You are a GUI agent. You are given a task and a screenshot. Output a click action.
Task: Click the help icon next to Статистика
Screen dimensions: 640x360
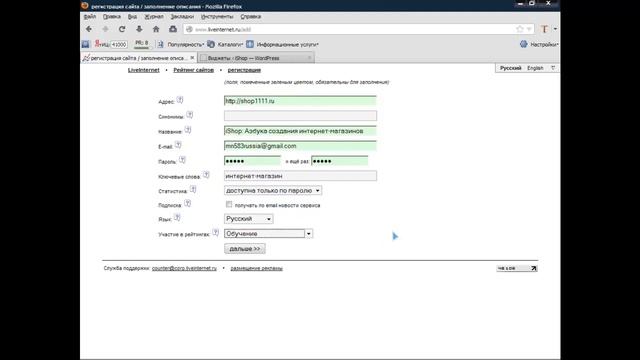tap(193, 189)
